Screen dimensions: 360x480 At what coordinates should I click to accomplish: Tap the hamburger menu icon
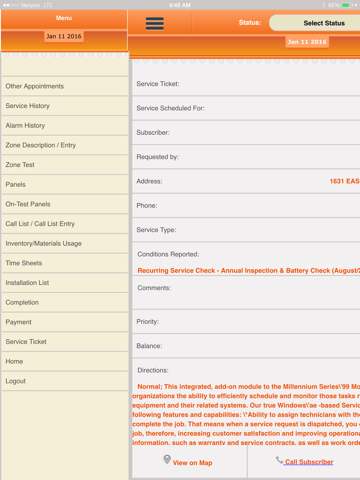(155, 23)
